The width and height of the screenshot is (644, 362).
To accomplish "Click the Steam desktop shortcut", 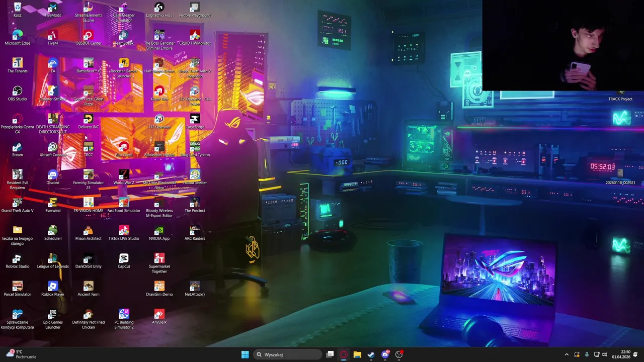I will click(x=18, y=149).
